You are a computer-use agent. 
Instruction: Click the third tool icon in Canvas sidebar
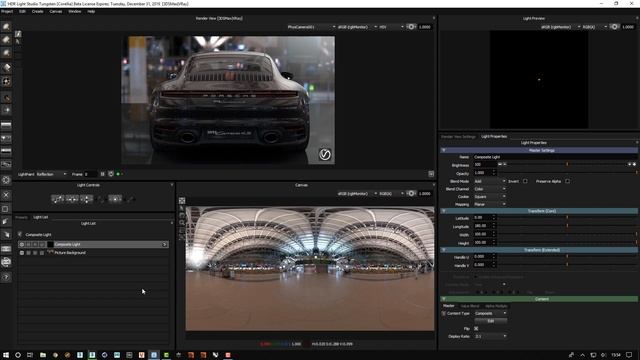182,216
